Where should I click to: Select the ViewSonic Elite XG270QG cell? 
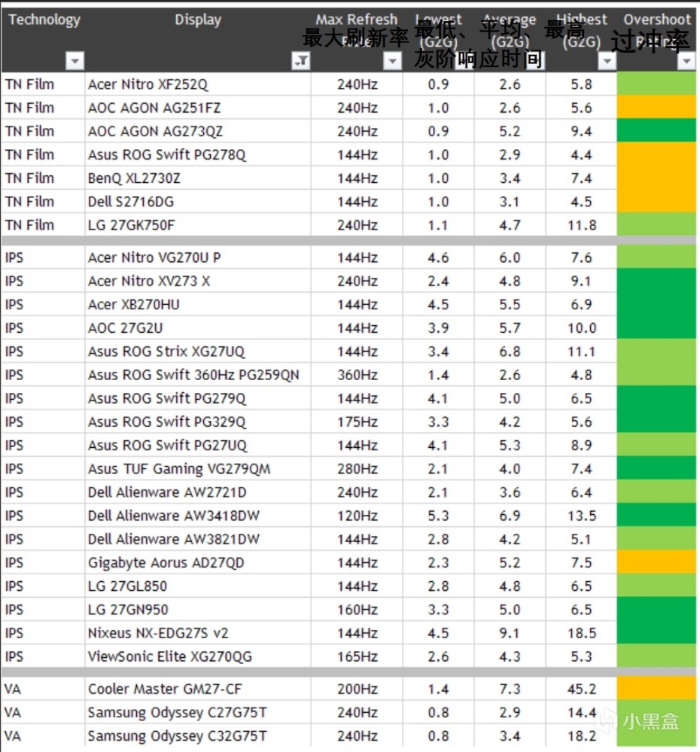[198, 656]
